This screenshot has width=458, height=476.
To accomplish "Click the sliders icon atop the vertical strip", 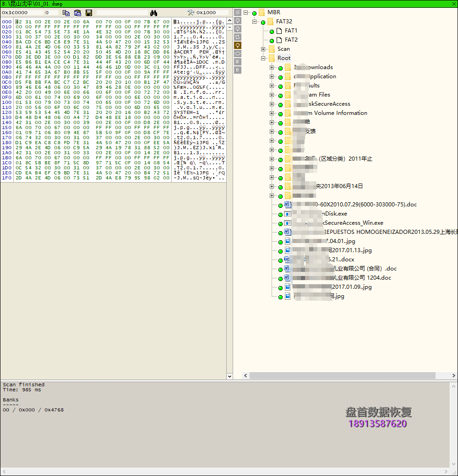I will pos(238,12).
